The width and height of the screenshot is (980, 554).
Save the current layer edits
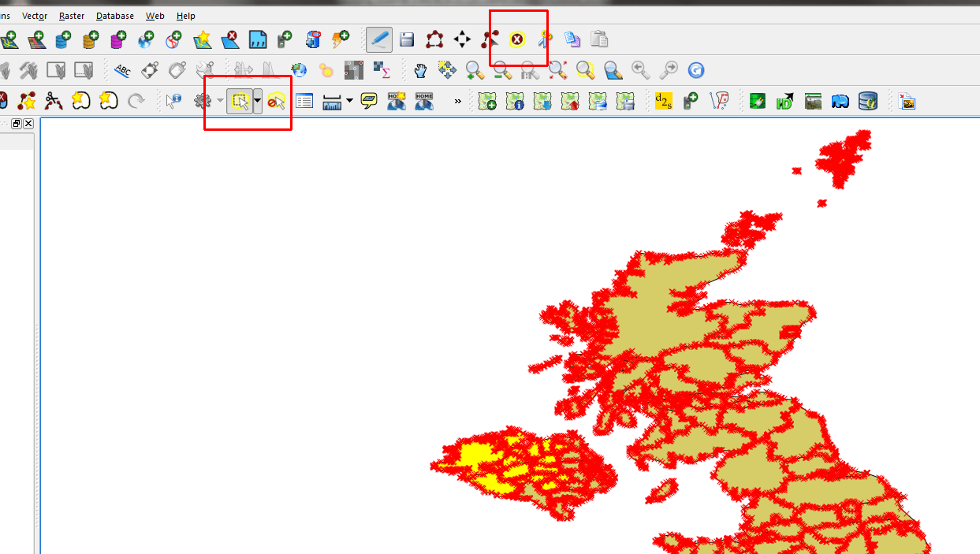407,39
